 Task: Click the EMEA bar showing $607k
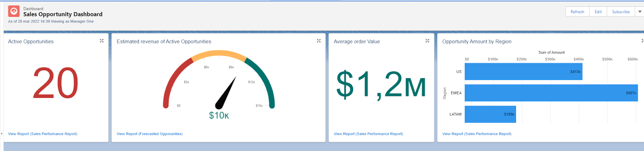coord(551,93)
